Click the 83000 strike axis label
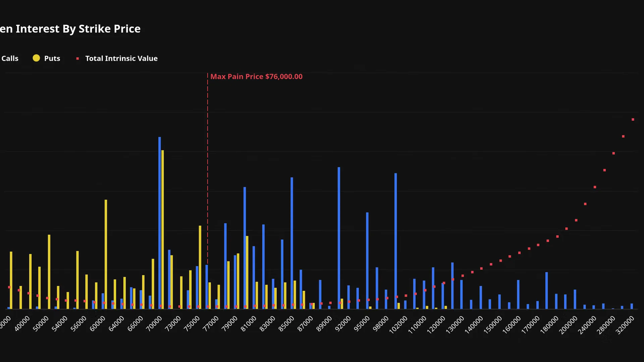 267,324
